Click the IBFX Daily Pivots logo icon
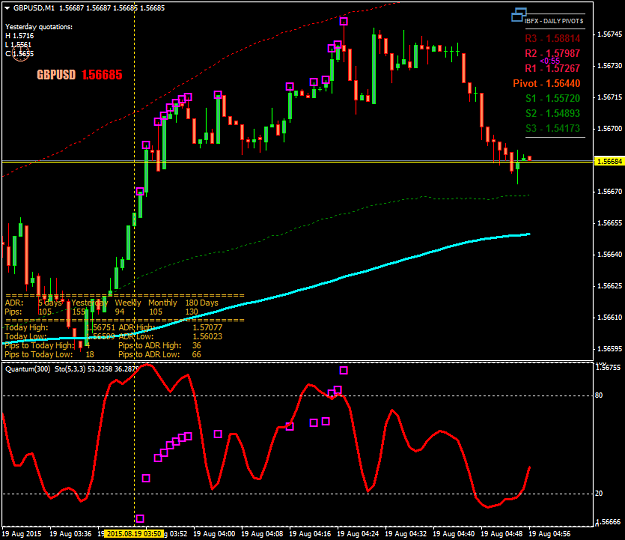Viewport: 625px width, 540px height. click(x=519, y=15)
